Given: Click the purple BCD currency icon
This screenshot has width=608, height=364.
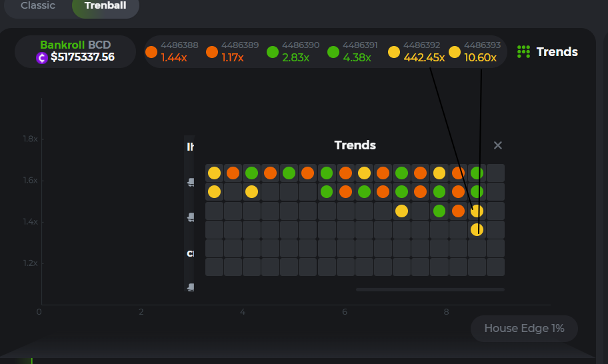Looking at the screenshot, I should pyautogui.click(x=42, y=58).
